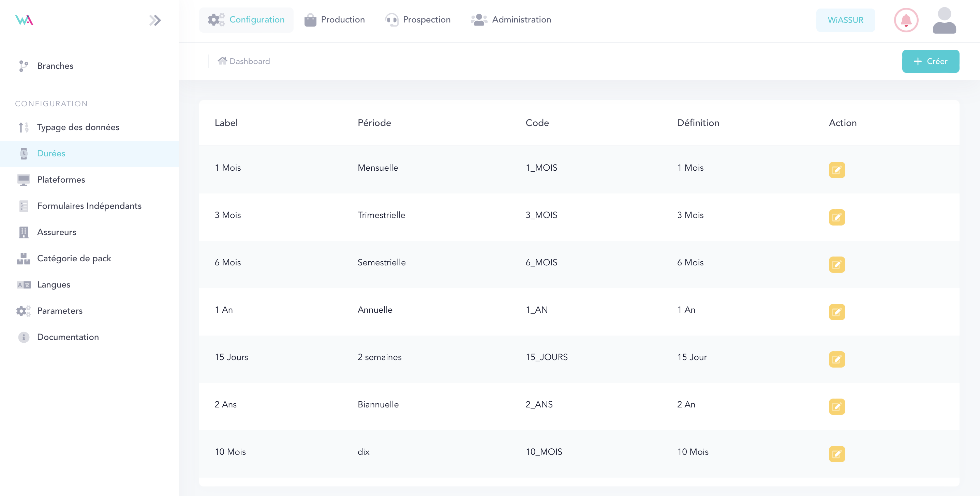980x496 pixels.
Task: Open the Prospection menu
Action: (417, 20)
